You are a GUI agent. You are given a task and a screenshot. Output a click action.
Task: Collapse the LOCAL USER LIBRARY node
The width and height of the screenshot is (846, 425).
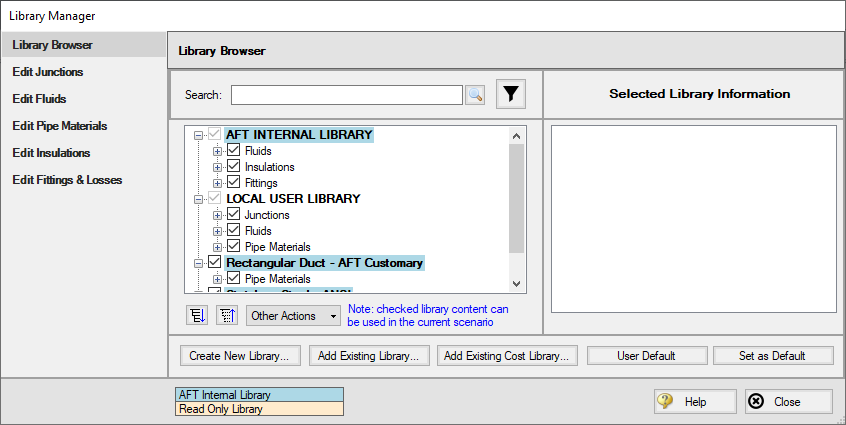point(199,199)
